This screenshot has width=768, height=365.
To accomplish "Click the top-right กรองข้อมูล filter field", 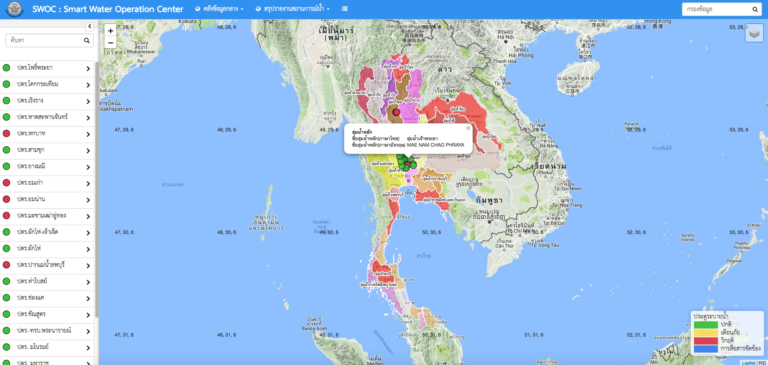I will point(716,9).
